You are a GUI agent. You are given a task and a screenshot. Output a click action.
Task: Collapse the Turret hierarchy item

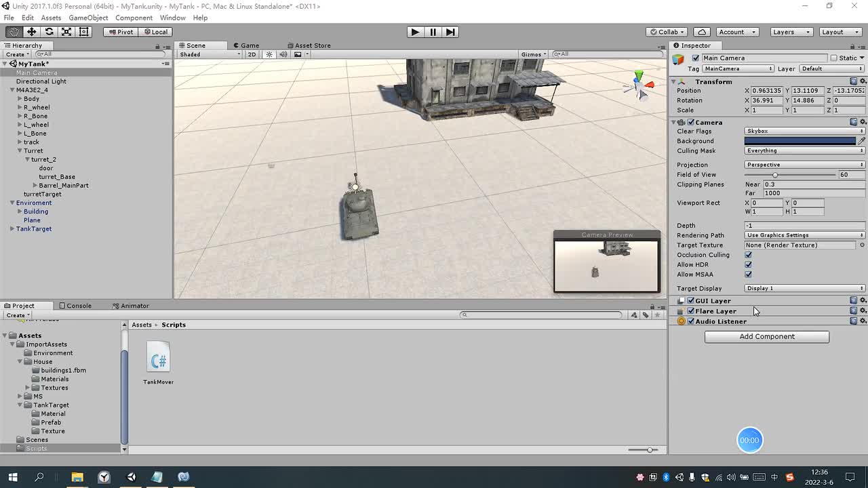[20, 150]
